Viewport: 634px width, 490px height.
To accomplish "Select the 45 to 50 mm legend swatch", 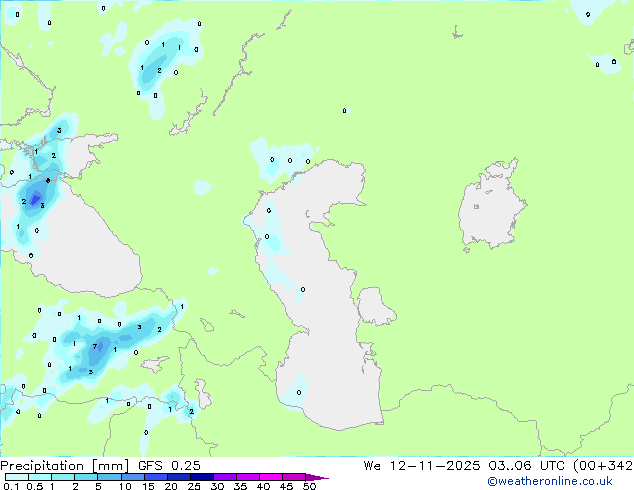I will coord(294,477).
